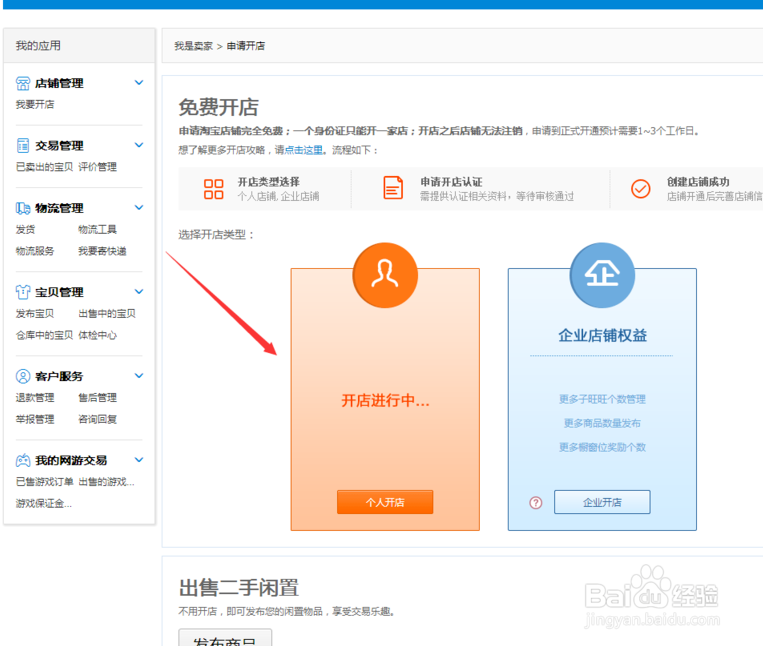Click the 开店进行中... status text

click(x=385, y=400)
